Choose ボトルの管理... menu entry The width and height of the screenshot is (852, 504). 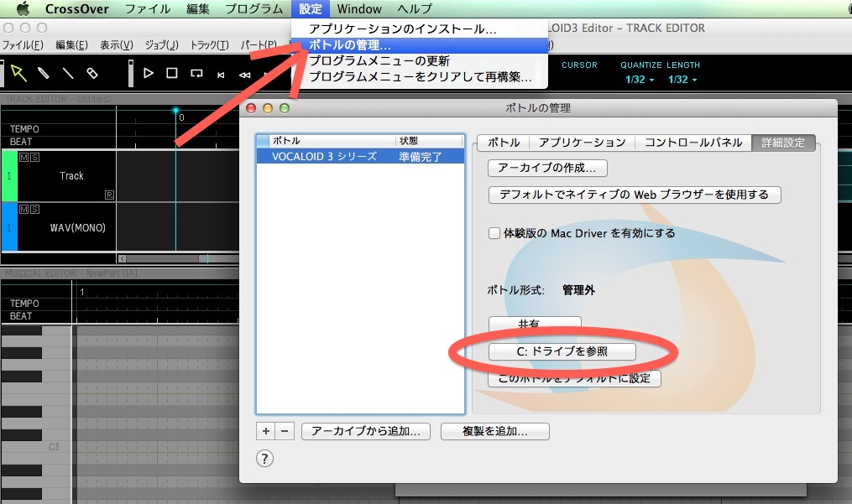(419, 45)
